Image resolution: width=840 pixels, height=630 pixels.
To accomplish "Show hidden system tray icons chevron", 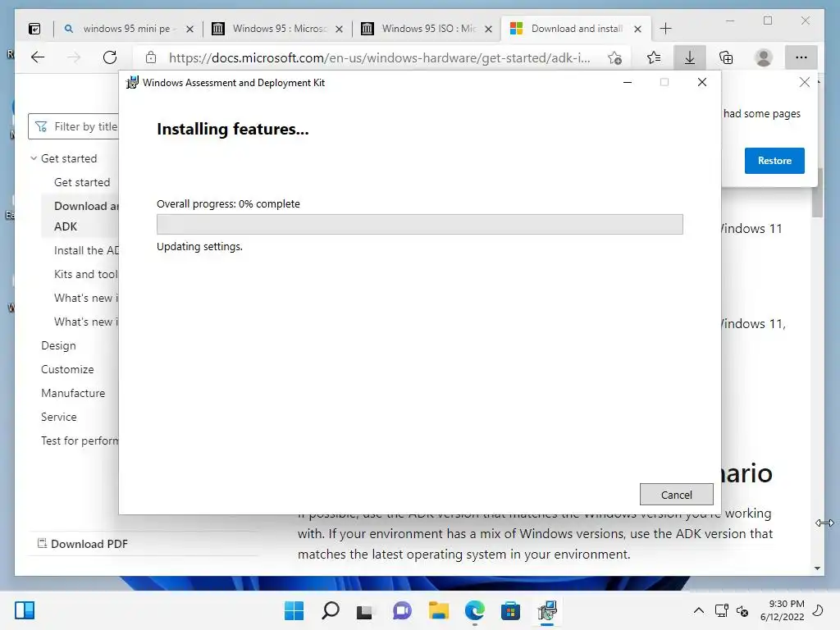I will (699, 610).
